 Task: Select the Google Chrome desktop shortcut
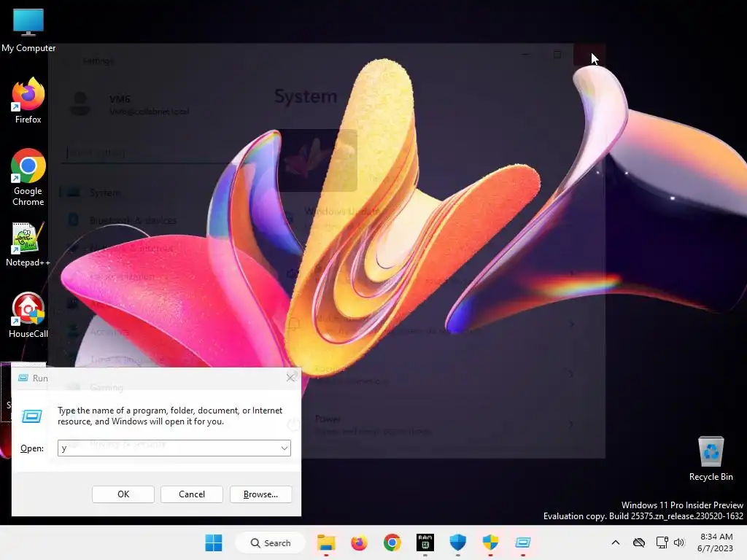coord(28,177)
